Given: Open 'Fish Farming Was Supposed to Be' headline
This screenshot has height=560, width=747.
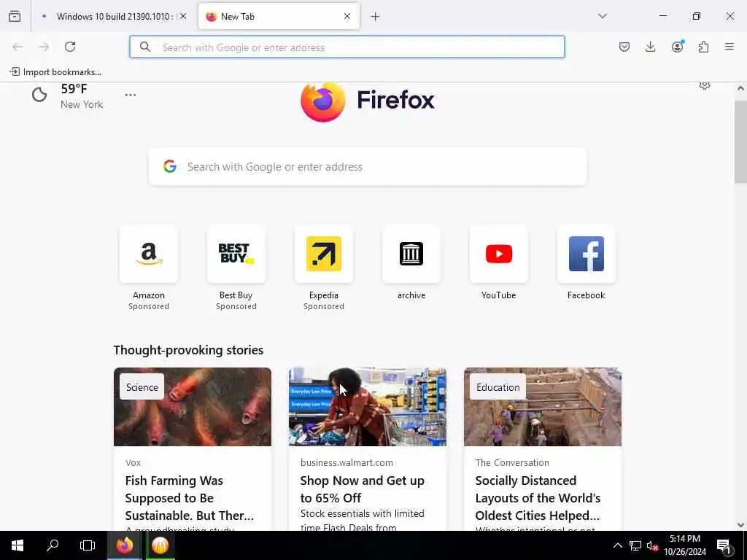Looking at the screenshot, I should pyautogui.click(x=190, y=498).
